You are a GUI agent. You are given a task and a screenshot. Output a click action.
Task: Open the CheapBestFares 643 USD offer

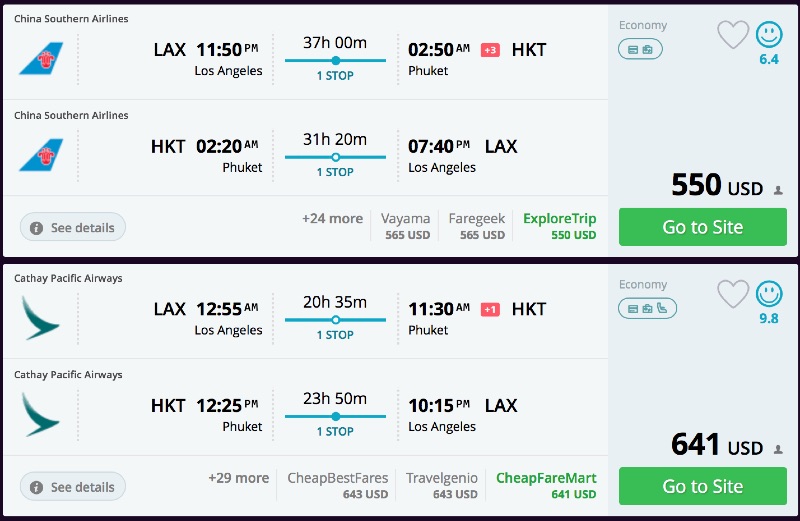[338, 485]
